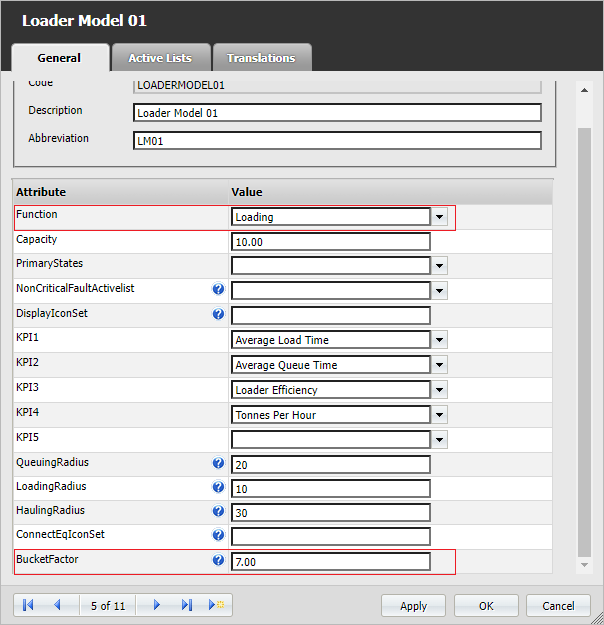
Task: Expand the Function dropdown arrow
Action: (439, 217)
